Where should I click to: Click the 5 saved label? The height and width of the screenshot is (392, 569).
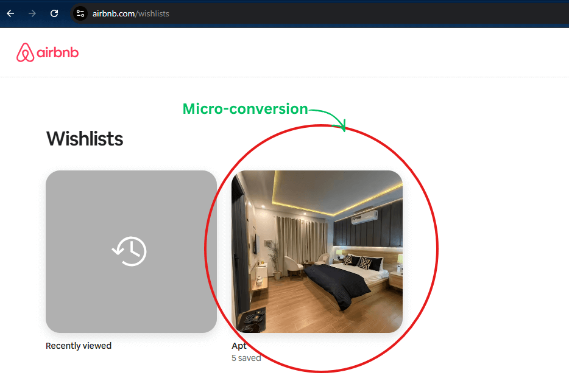(246, 358)
